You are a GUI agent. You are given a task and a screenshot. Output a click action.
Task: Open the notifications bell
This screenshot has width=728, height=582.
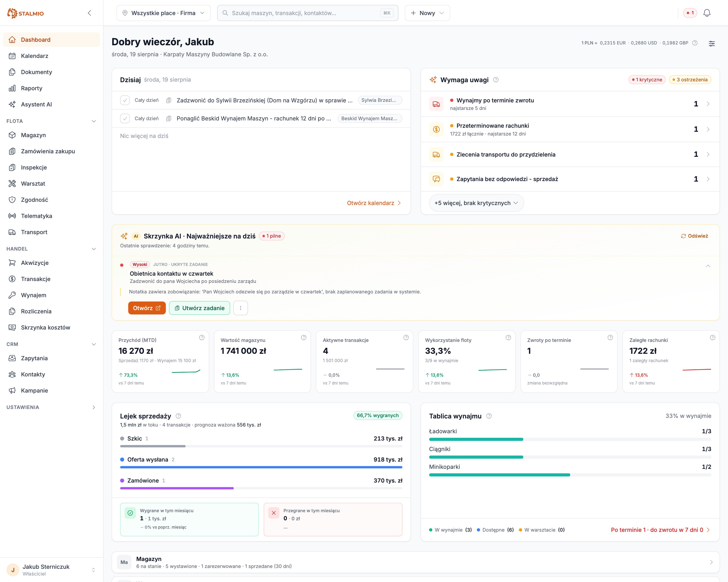(707, 13)
